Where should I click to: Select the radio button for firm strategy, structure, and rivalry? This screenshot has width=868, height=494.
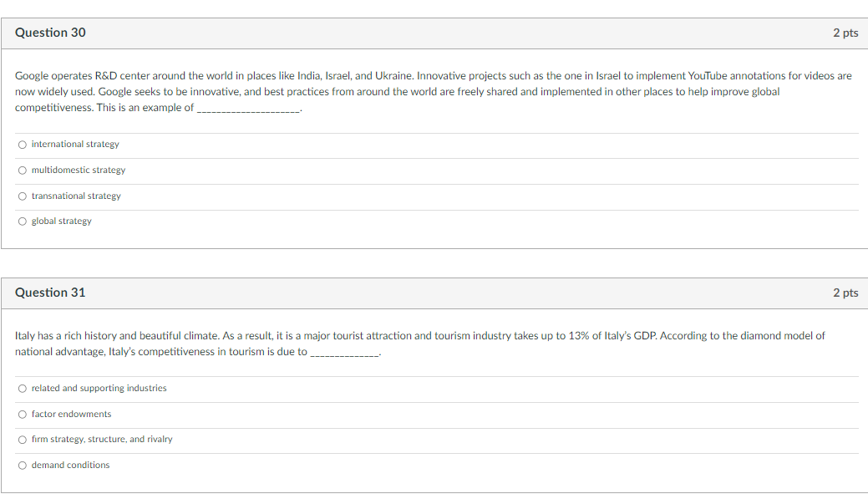pos(22,439)
